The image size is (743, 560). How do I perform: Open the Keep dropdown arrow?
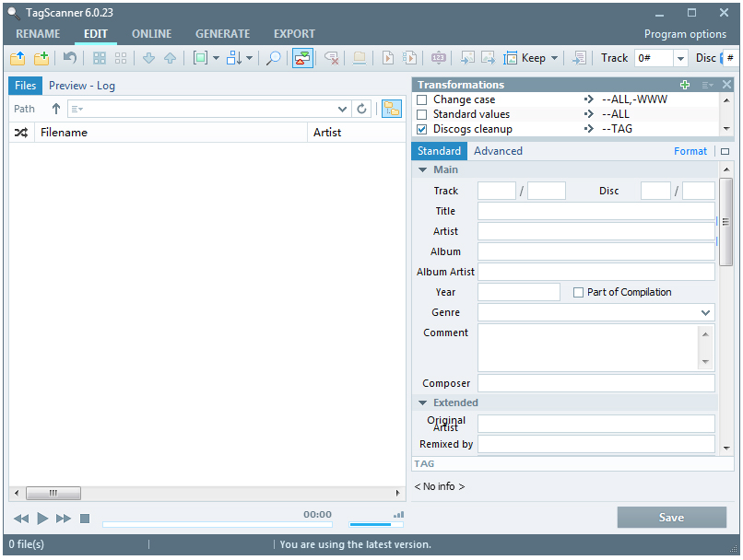pyautogui.click(x=554, y=58)
